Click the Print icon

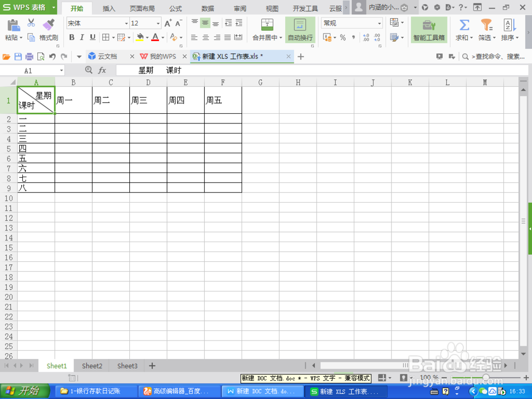tap(29, 57)
